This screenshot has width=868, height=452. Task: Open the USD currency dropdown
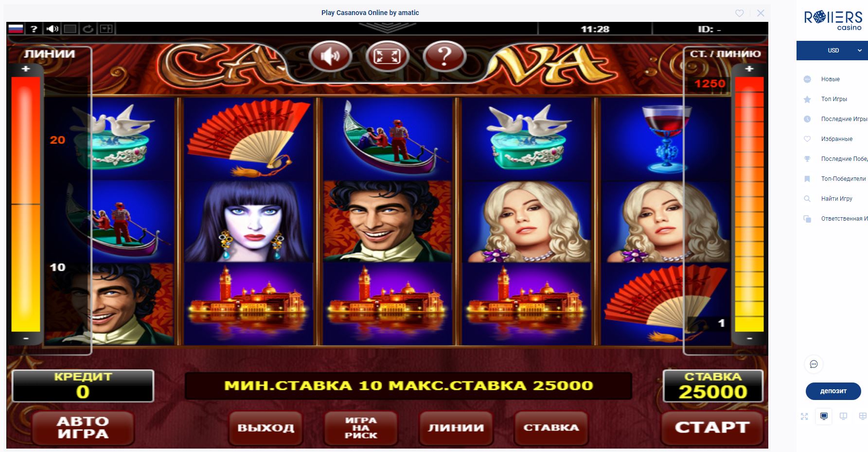pos(833,51)
